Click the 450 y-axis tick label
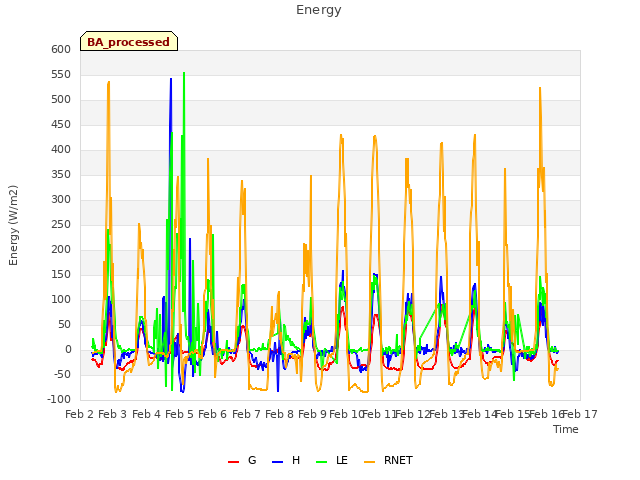The height and width of the screenshot is (480, 640). click(x=61, y=124)
